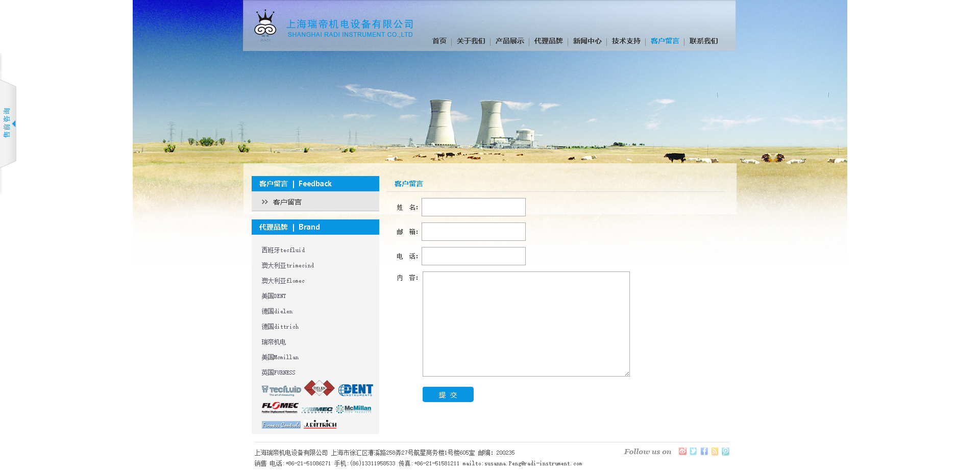Click into the 邮箱 email field
980x473 pixels.
click(473, 232)
